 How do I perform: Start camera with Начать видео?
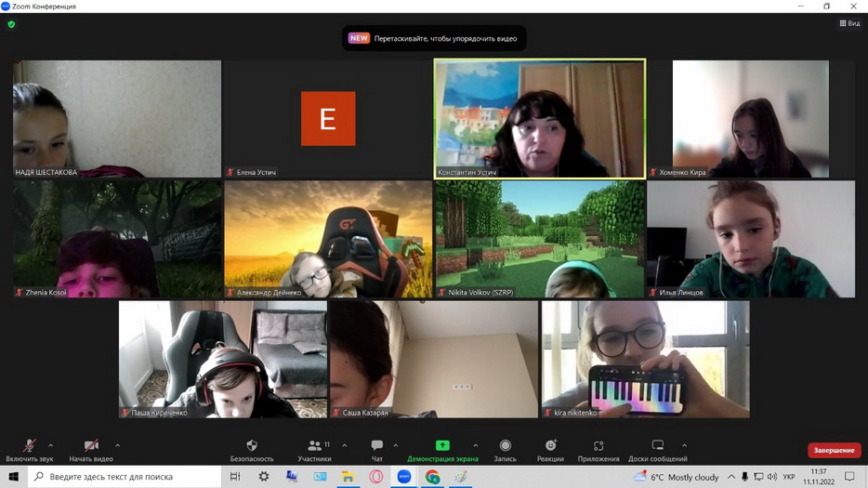pos(90,450)
